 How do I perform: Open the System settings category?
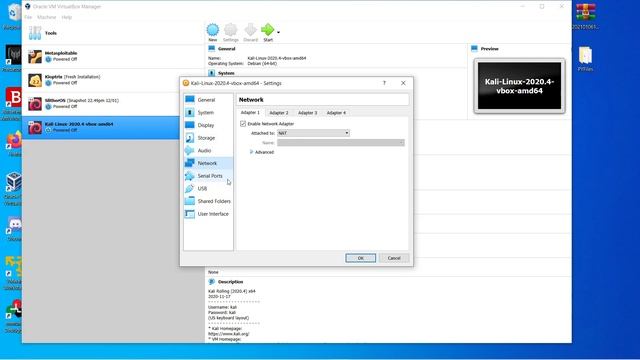tap(208, 112)
